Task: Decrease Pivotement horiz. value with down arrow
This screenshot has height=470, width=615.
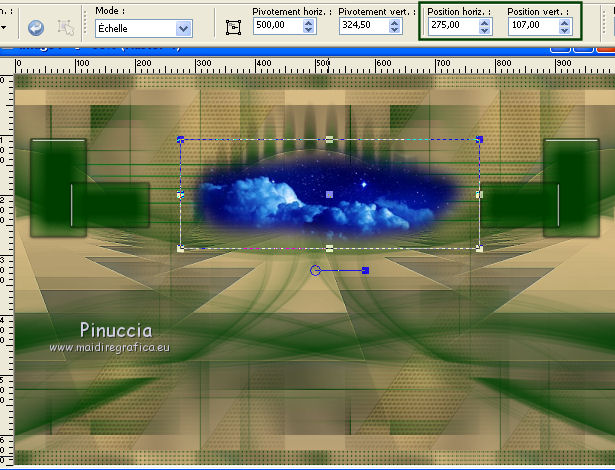Action: click(x=309, y=30)
